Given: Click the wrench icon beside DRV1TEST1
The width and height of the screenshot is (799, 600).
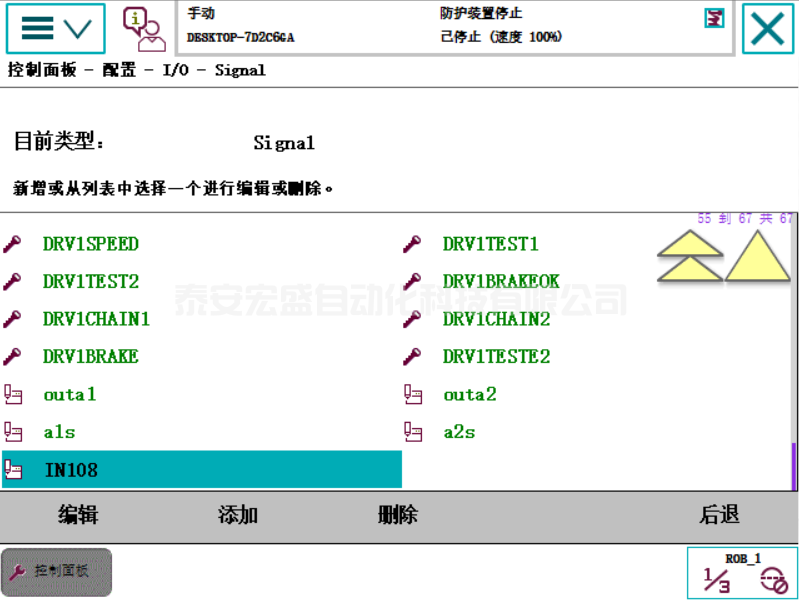Looking at the screenshot, I should (412, 244).
